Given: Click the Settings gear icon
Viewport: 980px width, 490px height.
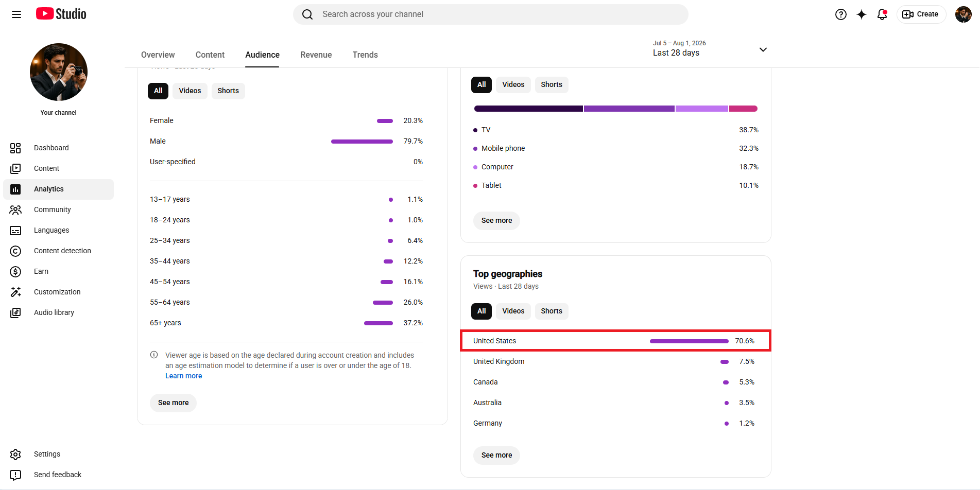Looking at the screenshot, I should pyautogui.click(x=15, y=454).
